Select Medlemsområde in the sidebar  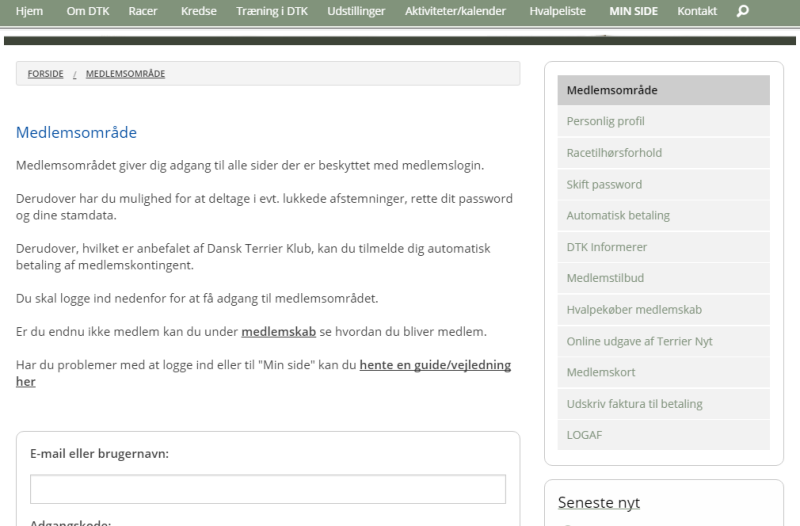pos(663,90)
